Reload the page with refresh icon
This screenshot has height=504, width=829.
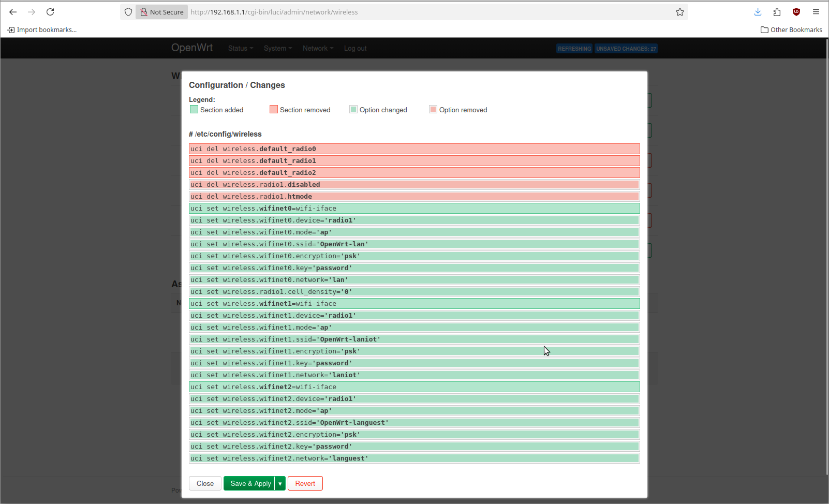click(50, 12)
